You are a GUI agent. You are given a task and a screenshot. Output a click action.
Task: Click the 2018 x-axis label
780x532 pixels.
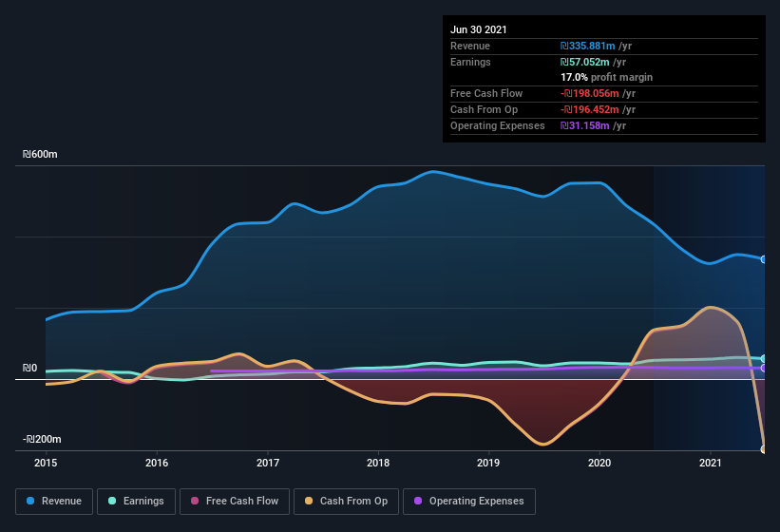[378, 463]
